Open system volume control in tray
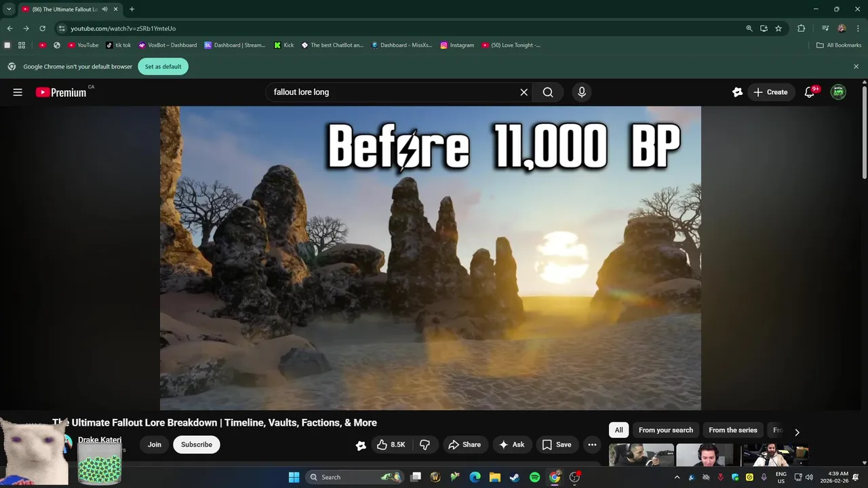The image size is (868, 488). (x=809, y=477)
